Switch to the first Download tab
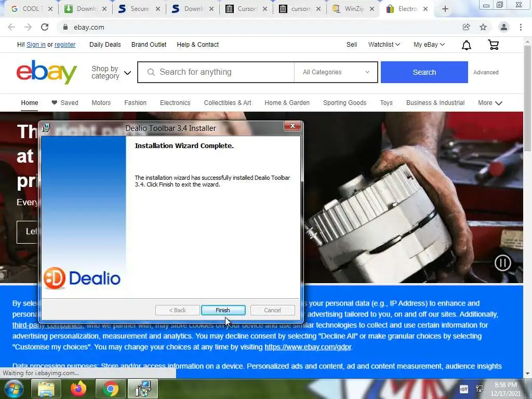Screen dimensions: 532x399 (x=85, y=9)
